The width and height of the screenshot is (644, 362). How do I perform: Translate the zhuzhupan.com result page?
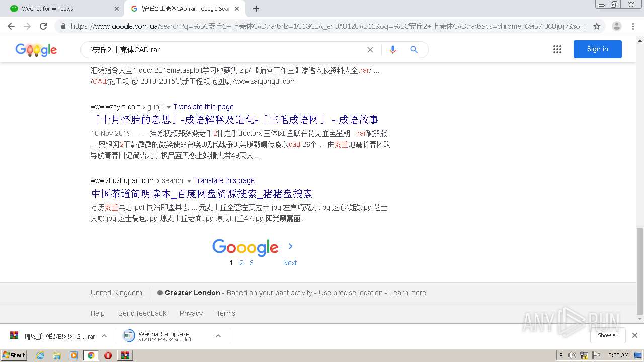click(x=224, y=180)
